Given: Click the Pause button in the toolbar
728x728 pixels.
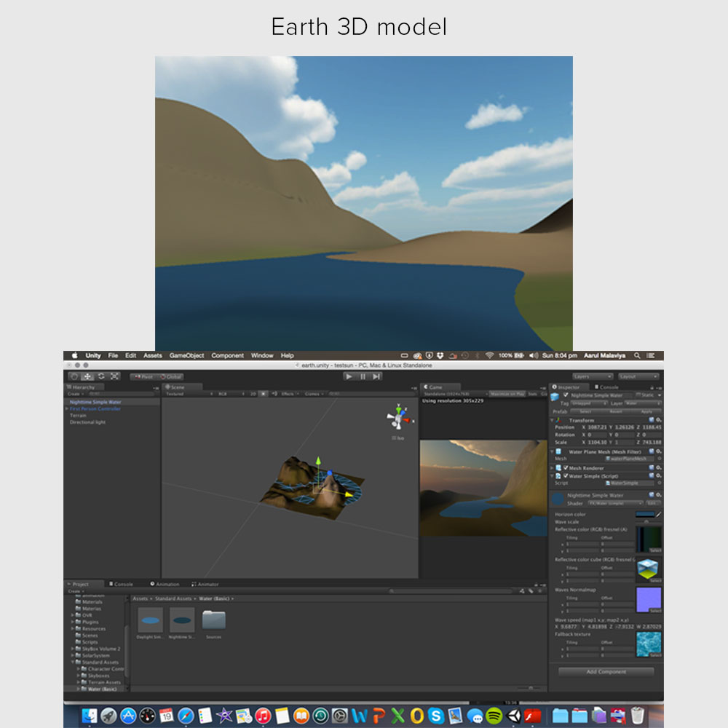Looking at the screenshot, I should [363, 376].
